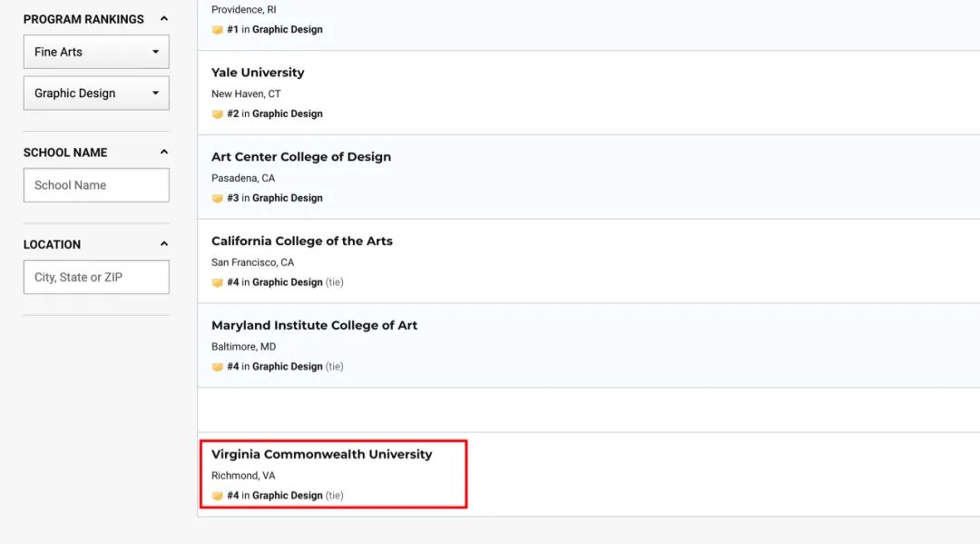Open the Graphic Design dropdown
This screenshot has height=544, width=980.
[x=96, y=94]
